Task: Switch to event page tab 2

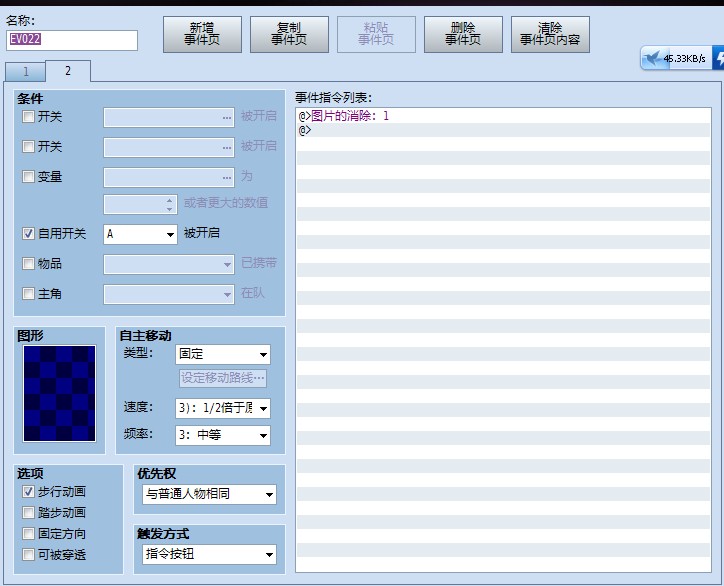Action: pyautogui.click(x=68, y=71)
